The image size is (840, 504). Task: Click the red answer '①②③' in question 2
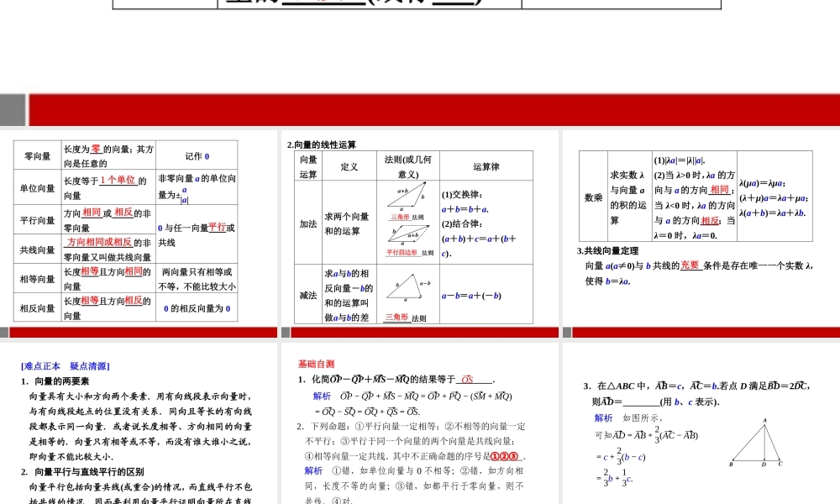(x=505, y=456)
